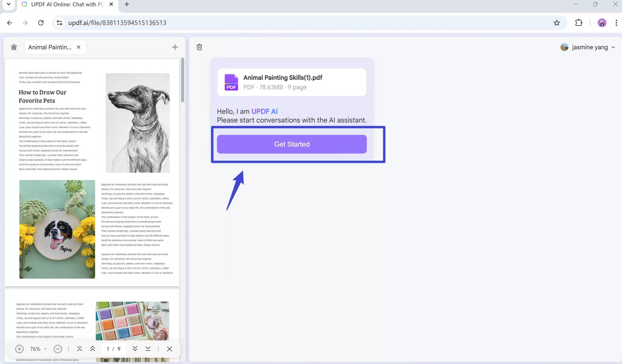Open a new document with the plus icon
Image resolution: width=622 pixels, height=364 pixels.
pyautogui.click(x=175, y=47)
